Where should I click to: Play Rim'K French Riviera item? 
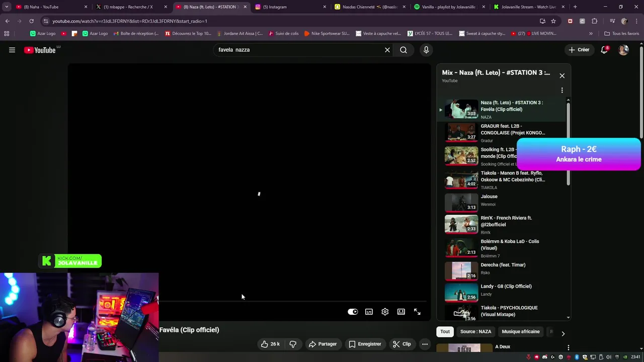click(501, 225)
